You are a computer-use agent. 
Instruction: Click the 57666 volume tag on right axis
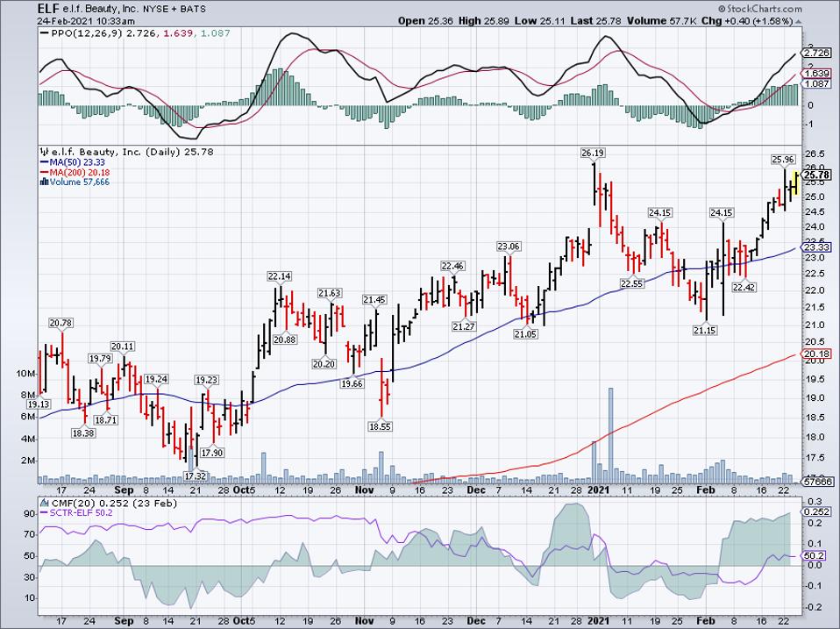817,482
